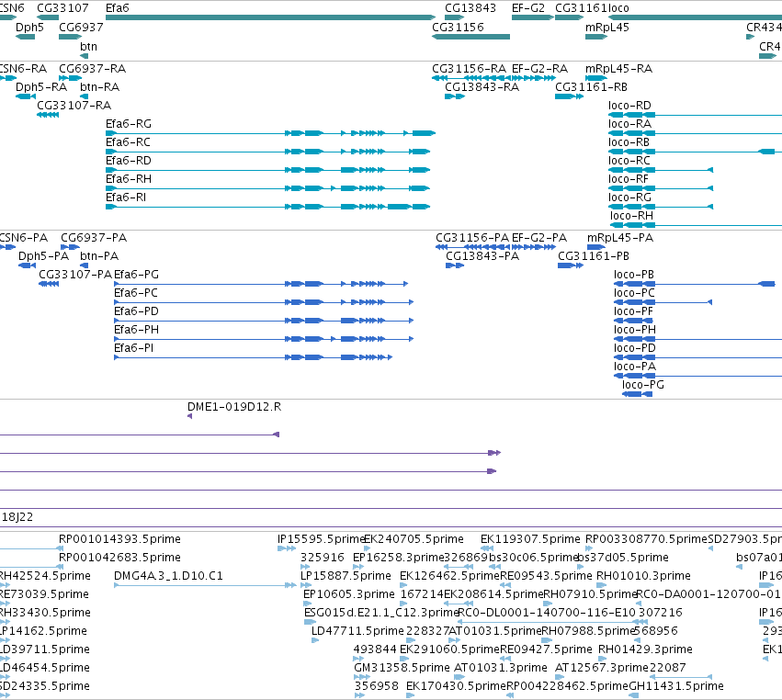Image resolution: width=782 pixels, height=700 pixels.
Task: Select the Efa6 gene bar
Action: click(x=271, y=17)
